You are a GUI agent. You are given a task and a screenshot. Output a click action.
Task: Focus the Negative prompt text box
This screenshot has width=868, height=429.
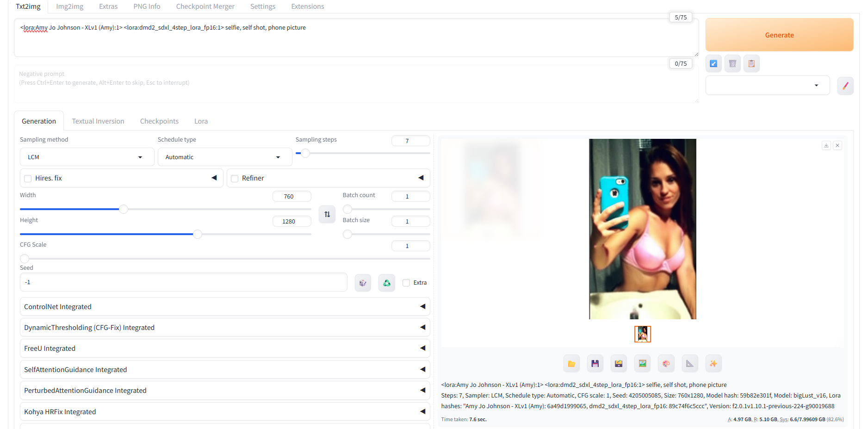click(356, 84)
